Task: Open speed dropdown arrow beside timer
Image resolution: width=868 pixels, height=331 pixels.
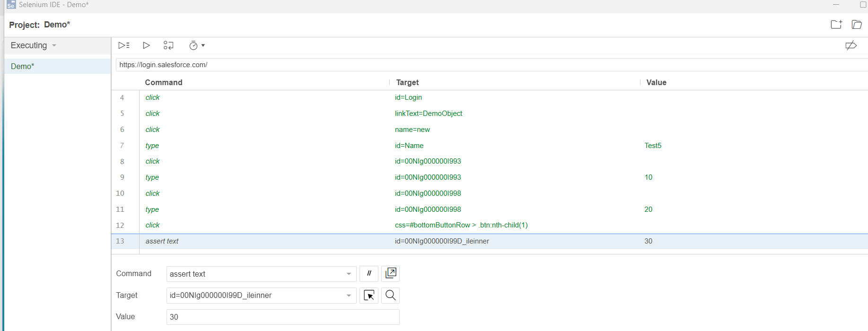Action: click(203, 45)
